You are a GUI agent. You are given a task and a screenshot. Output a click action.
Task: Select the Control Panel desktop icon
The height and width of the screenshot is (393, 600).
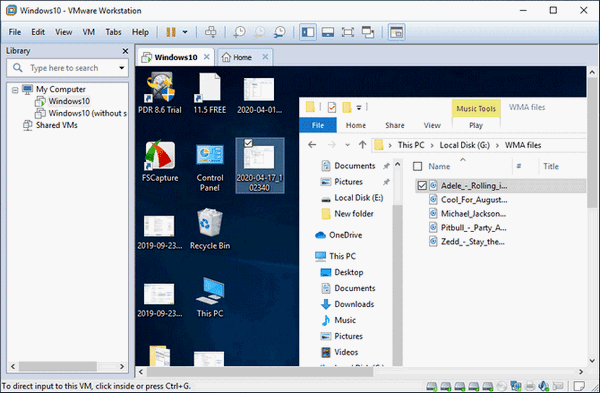pos(210,166)
